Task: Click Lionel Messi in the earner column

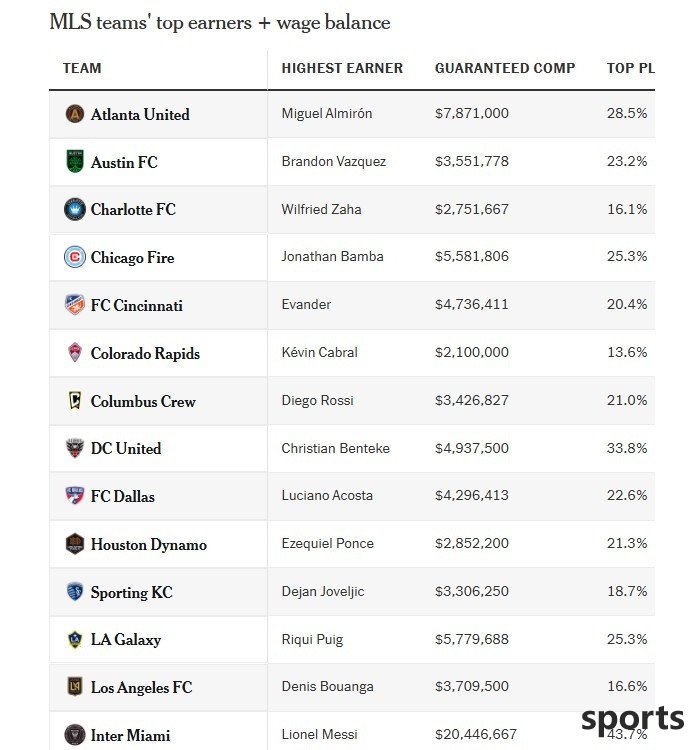Action: tap(320, 734)
